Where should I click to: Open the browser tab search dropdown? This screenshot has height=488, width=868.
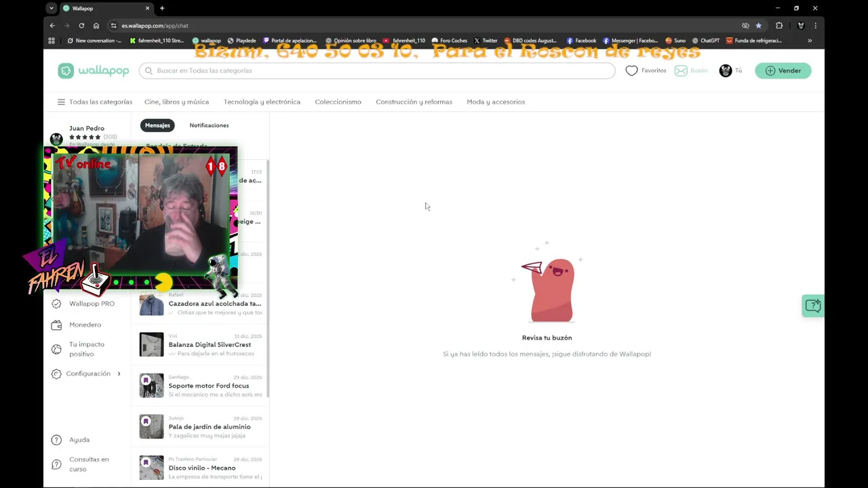(51, 8)
